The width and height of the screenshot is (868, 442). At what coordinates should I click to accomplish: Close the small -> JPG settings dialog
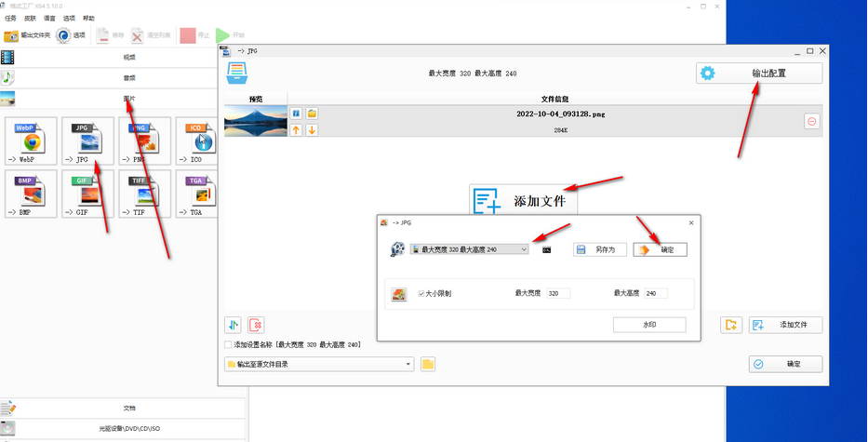click(691, 222)
